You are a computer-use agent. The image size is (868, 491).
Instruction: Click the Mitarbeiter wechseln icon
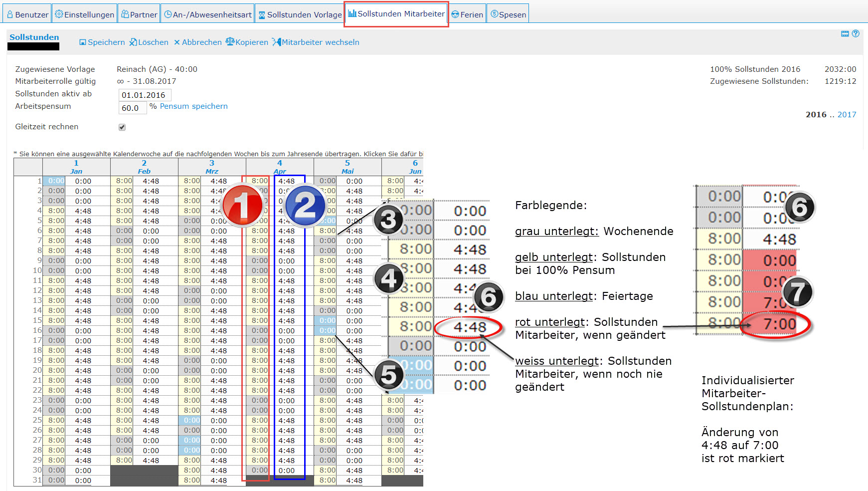pyautogui.click(x=277, y=42)
